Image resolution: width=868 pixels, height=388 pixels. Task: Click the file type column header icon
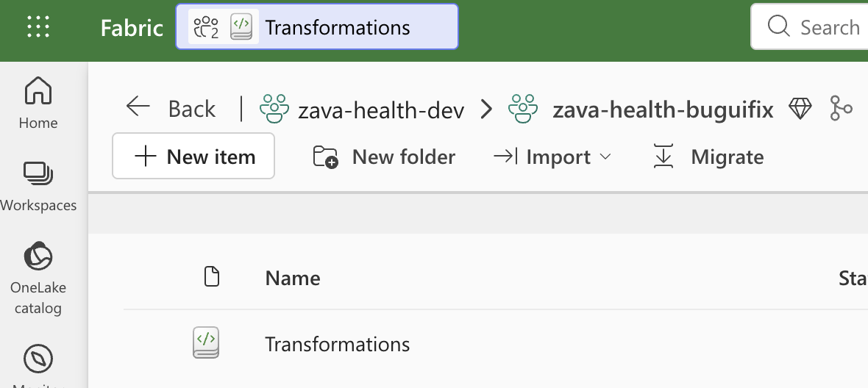(211, 276)
